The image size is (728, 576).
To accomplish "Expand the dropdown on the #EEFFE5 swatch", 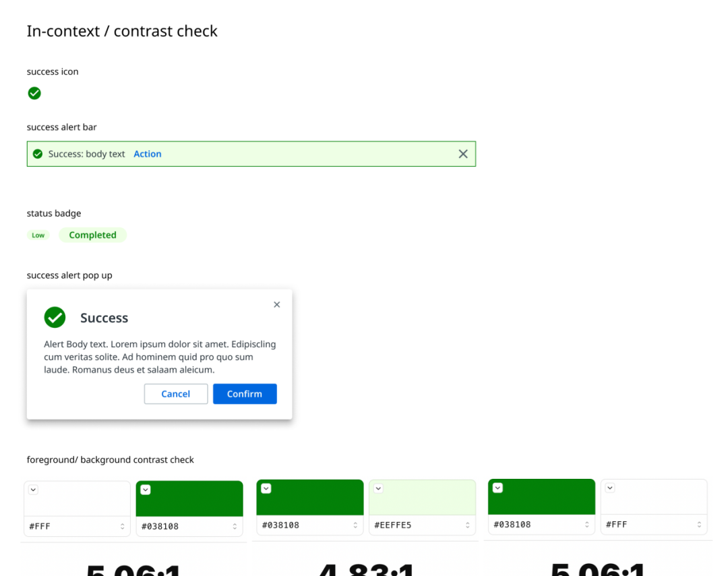I will [x=378, y=489].
